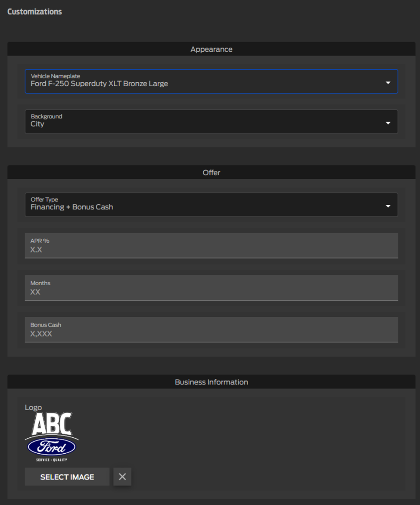Click the Logo label text

click(x=33, y=408)
